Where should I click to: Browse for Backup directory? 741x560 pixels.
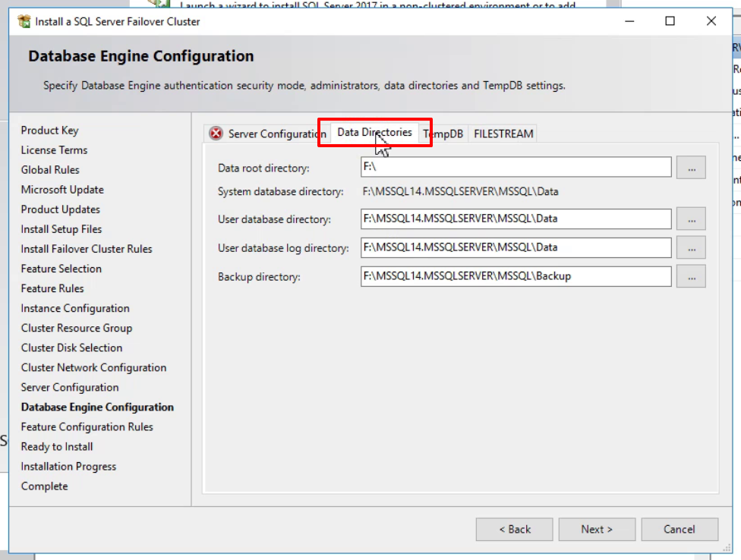pyautogui.click(x=691, y=277)
